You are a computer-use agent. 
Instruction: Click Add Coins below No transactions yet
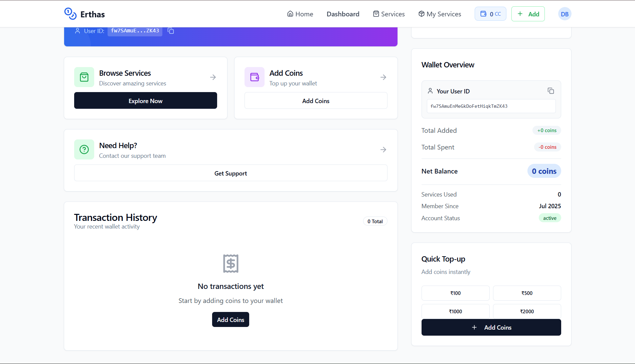click(x=230, y=319)
